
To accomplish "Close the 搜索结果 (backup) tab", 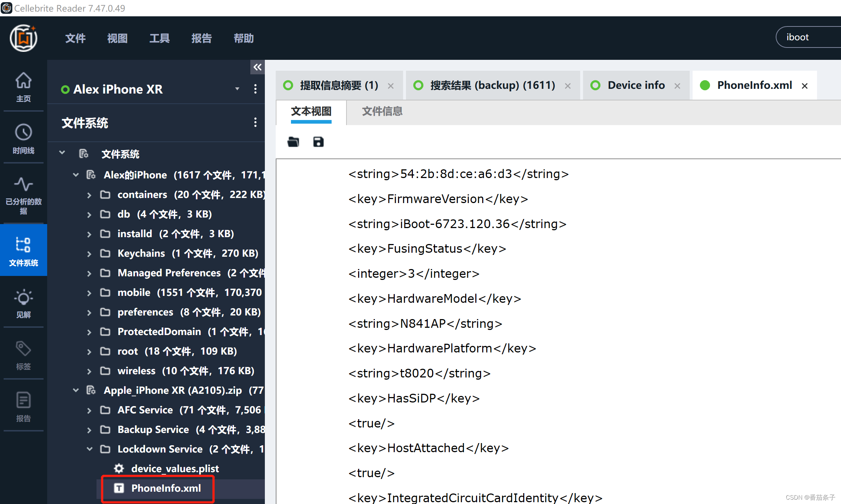I will [568, 86].
